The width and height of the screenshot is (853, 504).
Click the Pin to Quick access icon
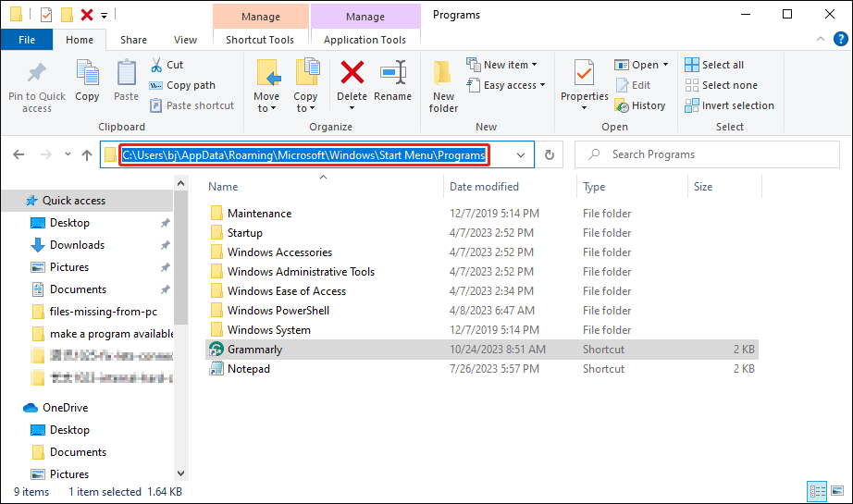click(37, 73)
